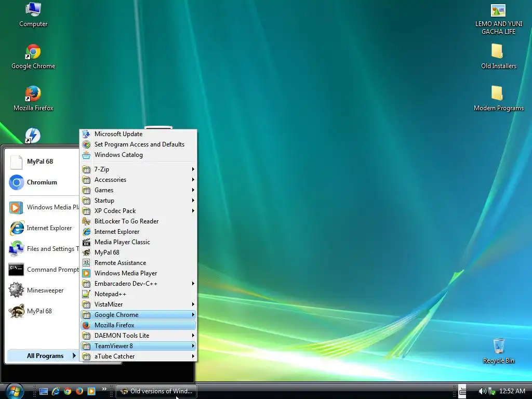
Task: Expand the Embarcadero Dev-C++ group
Action: click(138, 284)
